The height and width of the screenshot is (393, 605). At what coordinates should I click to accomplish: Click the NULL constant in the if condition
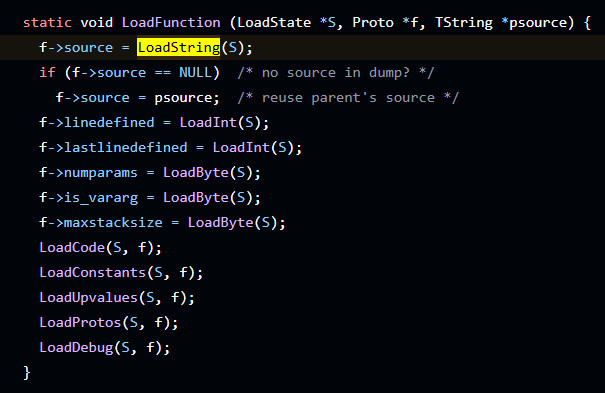[195, 73]
